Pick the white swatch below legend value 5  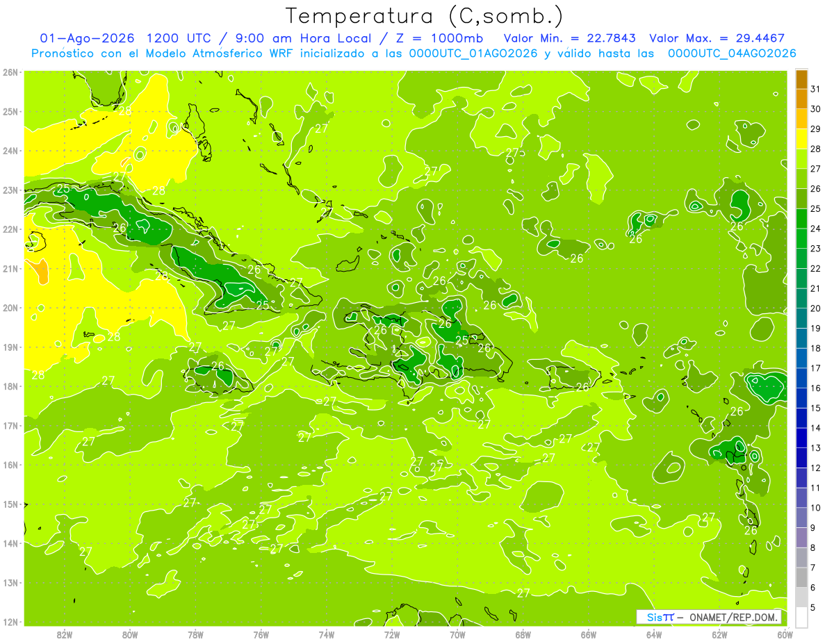801,616
